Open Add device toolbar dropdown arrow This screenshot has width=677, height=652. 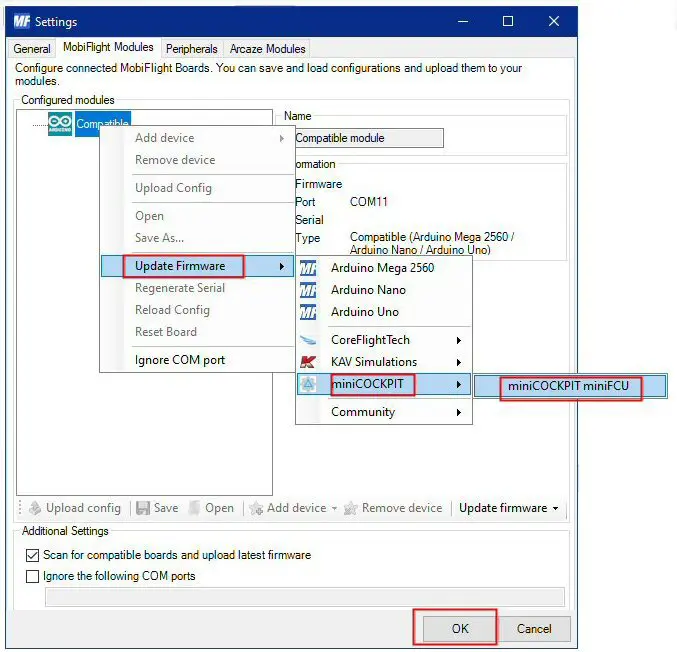[x=334, y=509]
